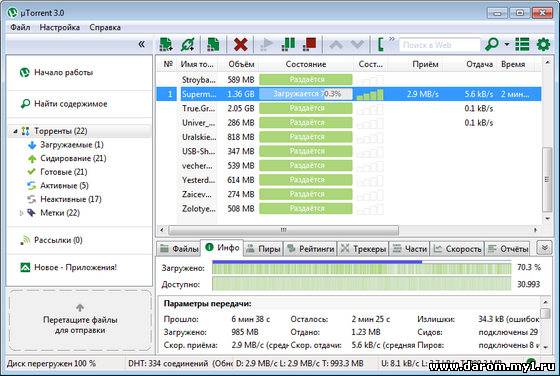Switch to the Трекеры tab
This screenshot has width=560, height=376.
click(x=364, y=249)
